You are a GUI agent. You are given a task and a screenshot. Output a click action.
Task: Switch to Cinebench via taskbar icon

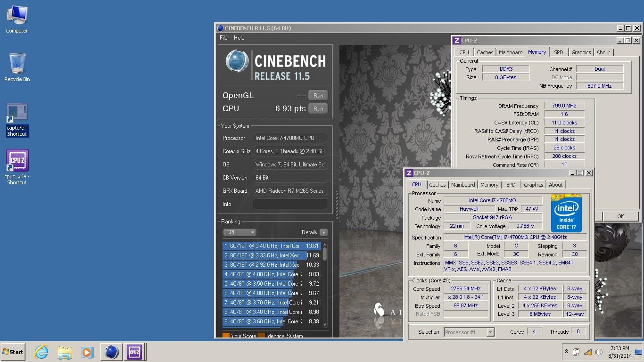(112, 352)
